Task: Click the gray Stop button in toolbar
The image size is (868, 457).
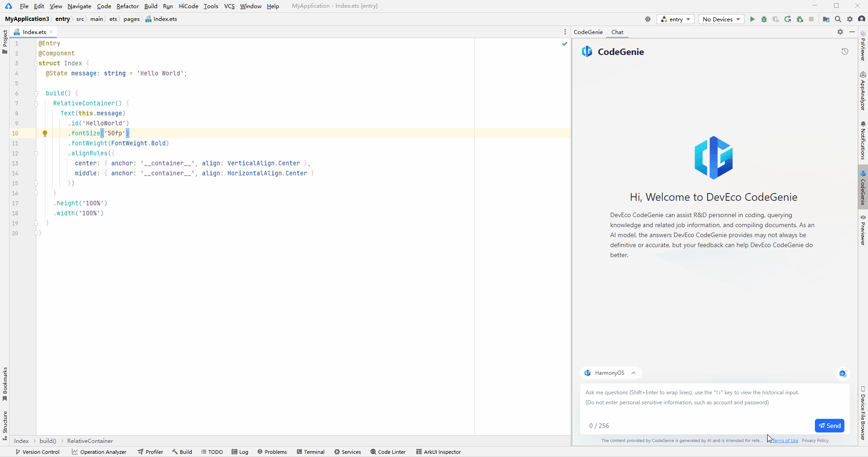Action: pos(811,19)
